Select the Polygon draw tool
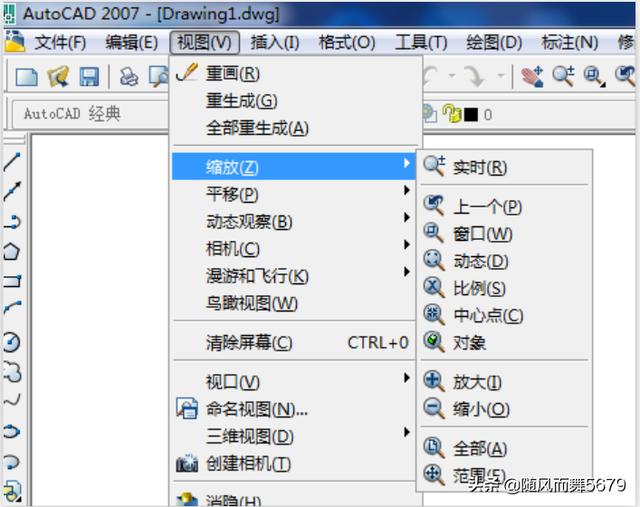The width and height of the screenshot is (640, 507). 11,251
